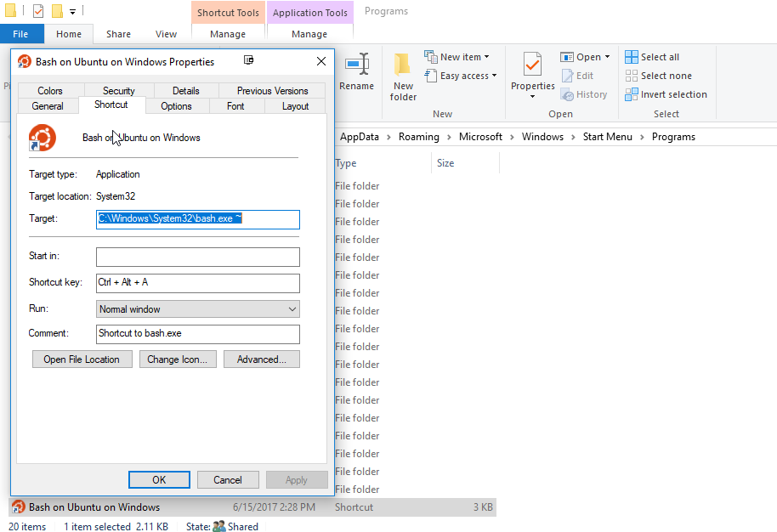Open Manage under Shortcut Tools

point(228,34)
